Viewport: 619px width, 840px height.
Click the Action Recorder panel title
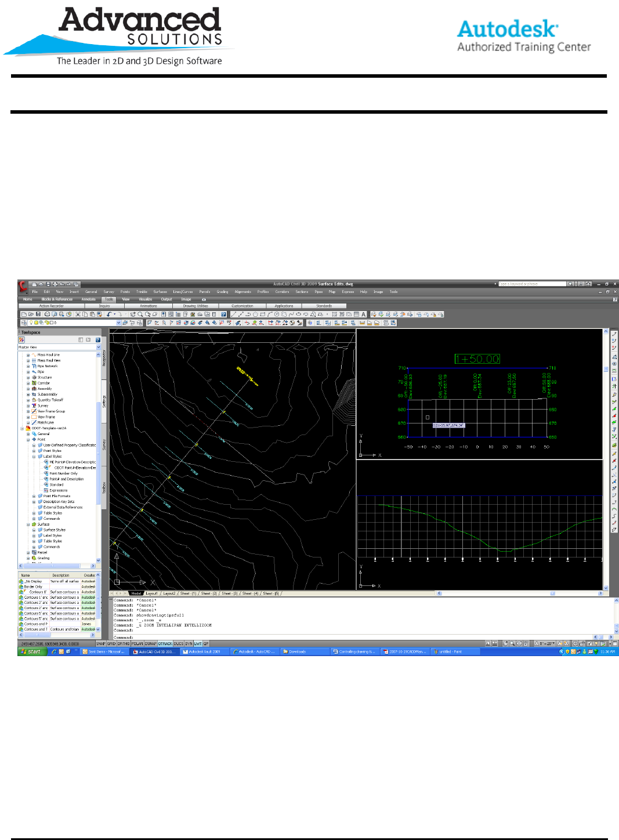(x=52, y=306)
